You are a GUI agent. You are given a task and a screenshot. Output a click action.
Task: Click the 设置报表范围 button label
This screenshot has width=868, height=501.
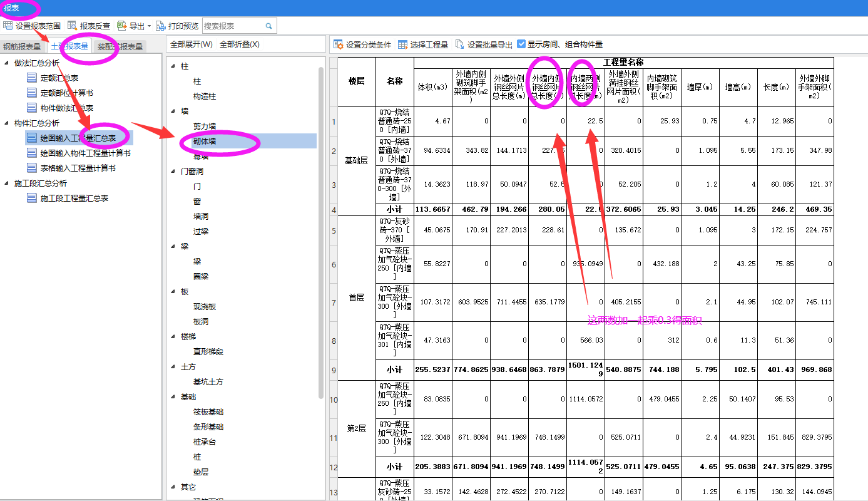pyautogui.click(x=38, y=26)
